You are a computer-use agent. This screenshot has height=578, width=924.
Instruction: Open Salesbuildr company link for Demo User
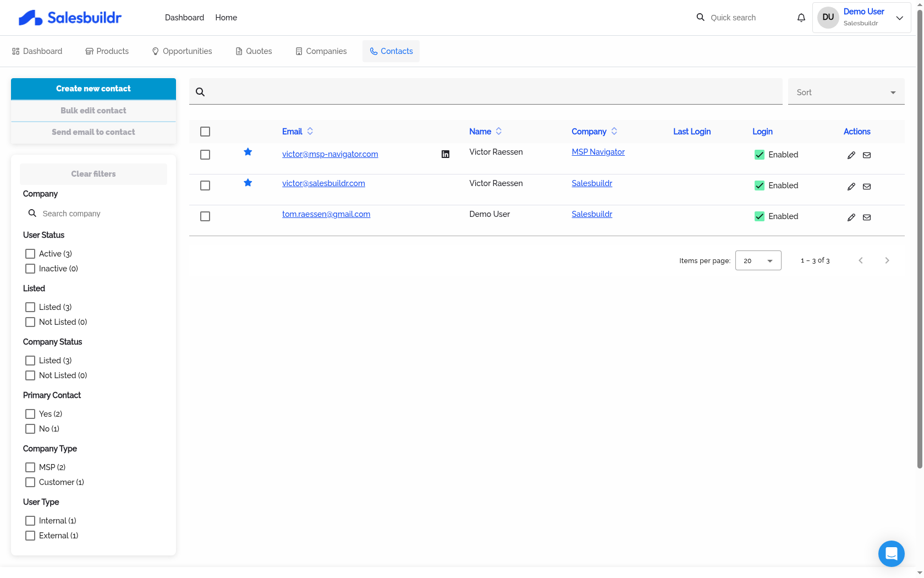point(592,214)
